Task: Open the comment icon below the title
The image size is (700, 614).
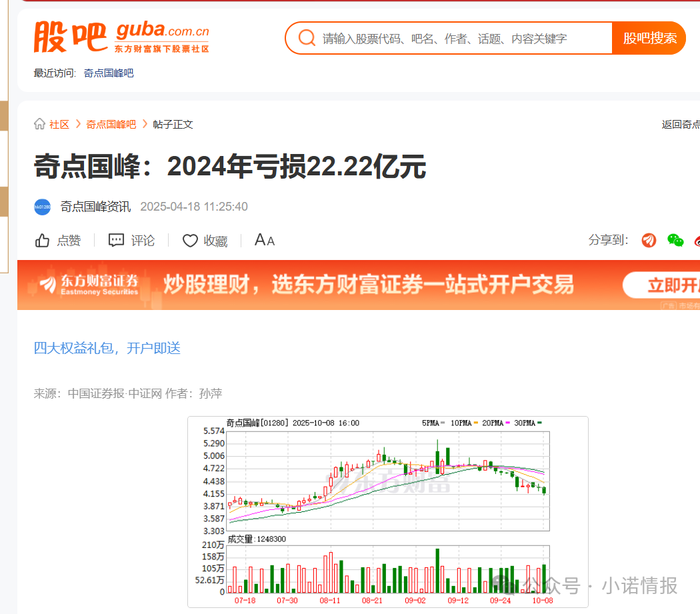Action: point(117,240)
